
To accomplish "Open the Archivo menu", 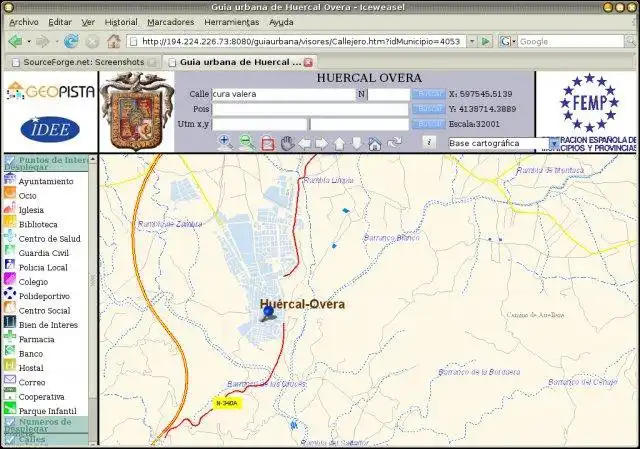I will tap(24, 22).
